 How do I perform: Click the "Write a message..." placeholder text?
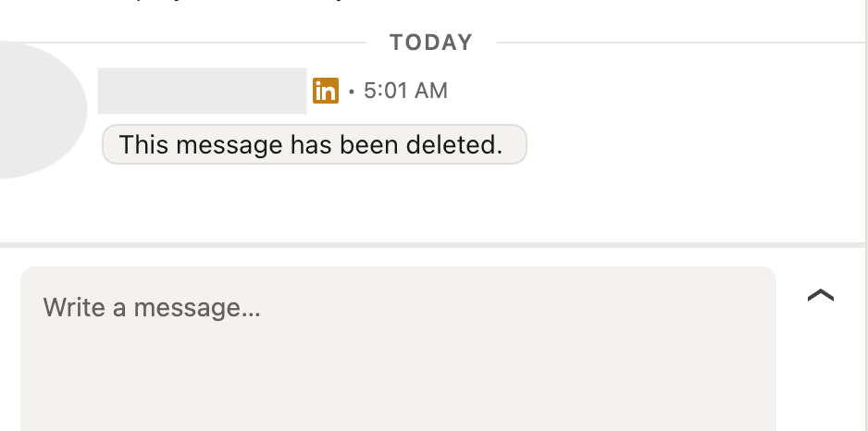tap(152, 307)
